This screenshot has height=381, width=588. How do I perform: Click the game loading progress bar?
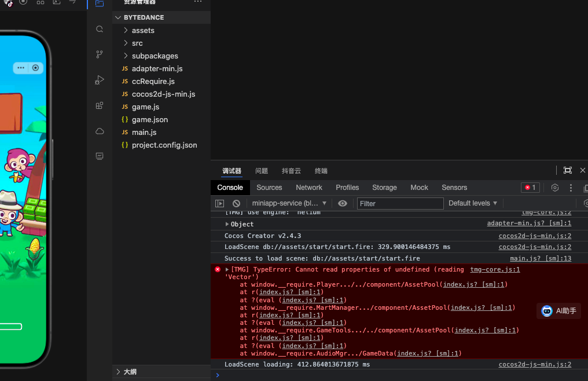11,327
